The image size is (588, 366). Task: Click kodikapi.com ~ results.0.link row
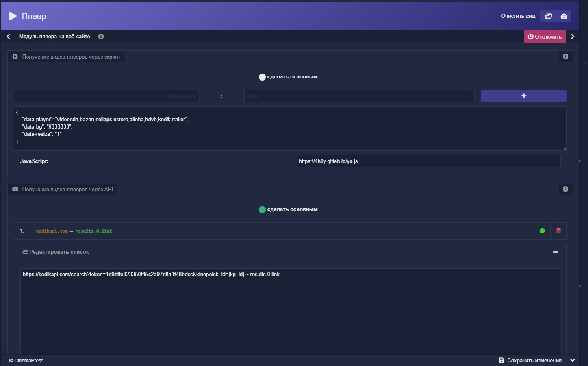pyautogui.click(x=282, y=231)
